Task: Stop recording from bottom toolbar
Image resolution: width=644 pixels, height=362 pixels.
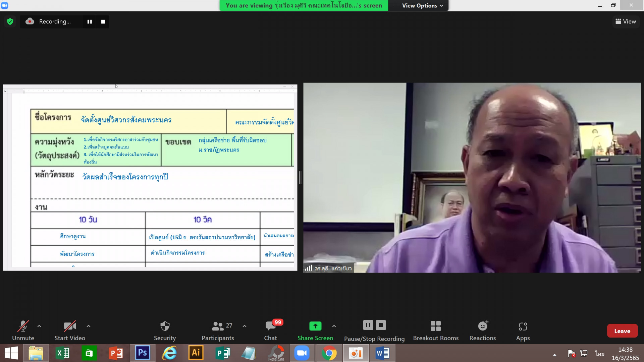Action: (381, 325)
